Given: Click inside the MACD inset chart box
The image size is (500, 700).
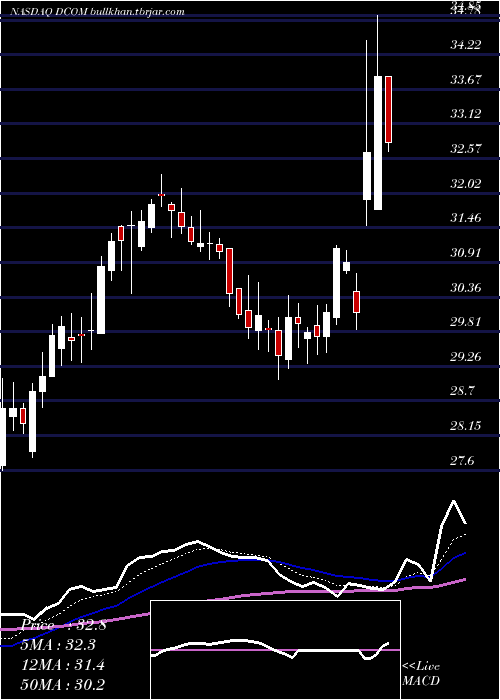Looking at the screenshot, I should (x=275, y=650).
